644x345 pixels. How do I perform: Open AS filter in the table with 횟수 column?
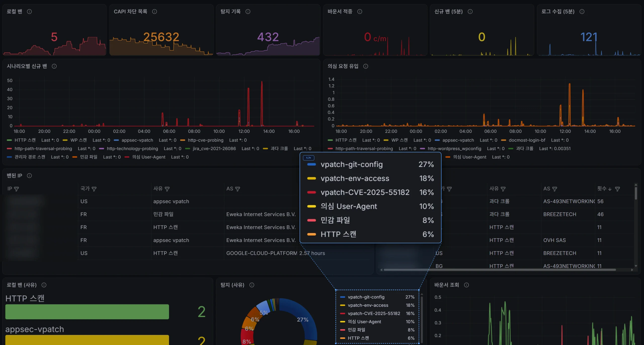point(555,189)
